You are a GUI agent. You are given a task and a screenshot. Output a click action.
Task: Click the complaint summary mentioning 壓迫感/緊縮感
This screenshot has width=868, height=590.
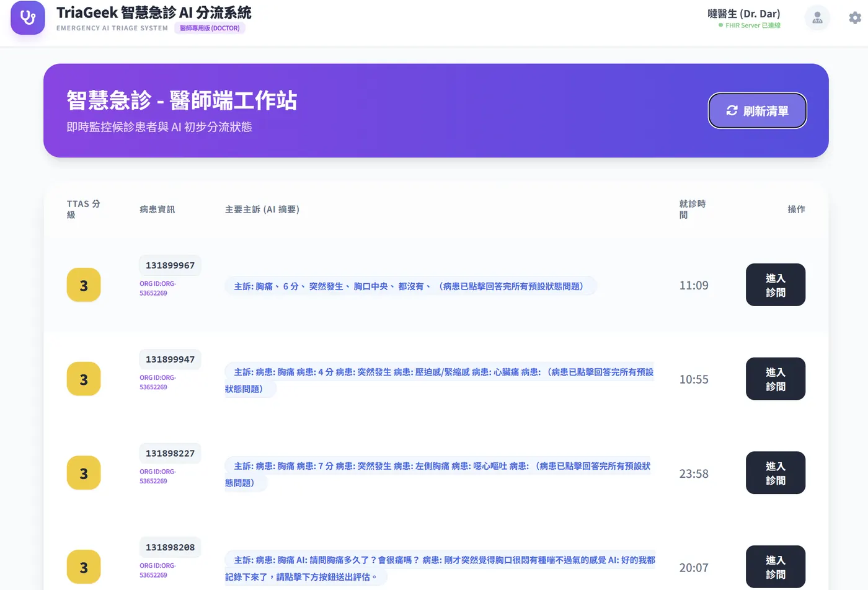(x=440, y=380)
